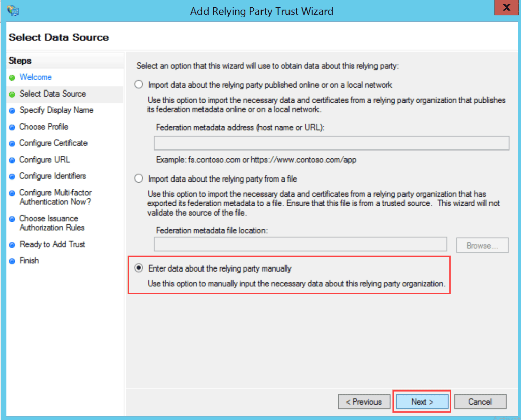
Task: Click the green bullet beside Select Data Source
Action: click(x=11, y=94)
